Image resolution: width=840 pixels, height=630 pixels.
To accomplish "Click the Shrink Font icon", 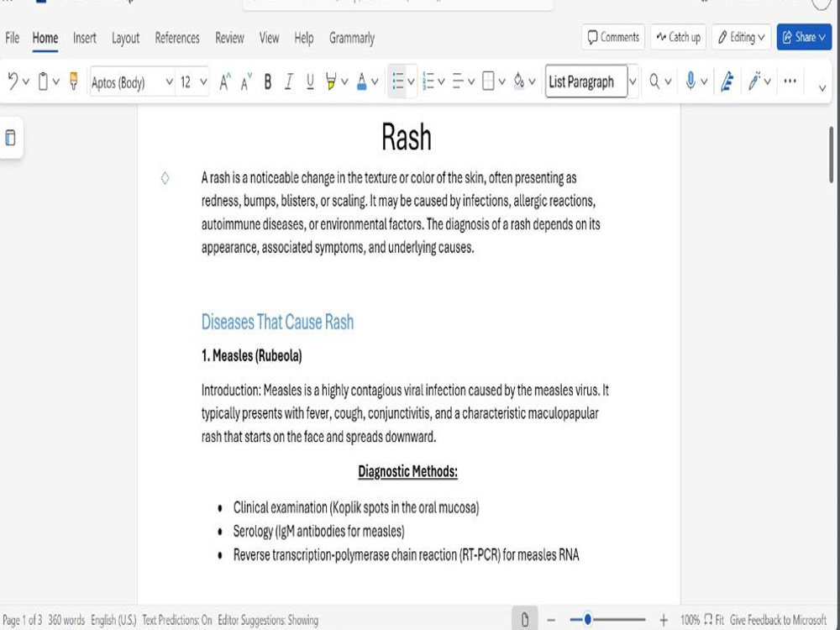I will point(246,81).
